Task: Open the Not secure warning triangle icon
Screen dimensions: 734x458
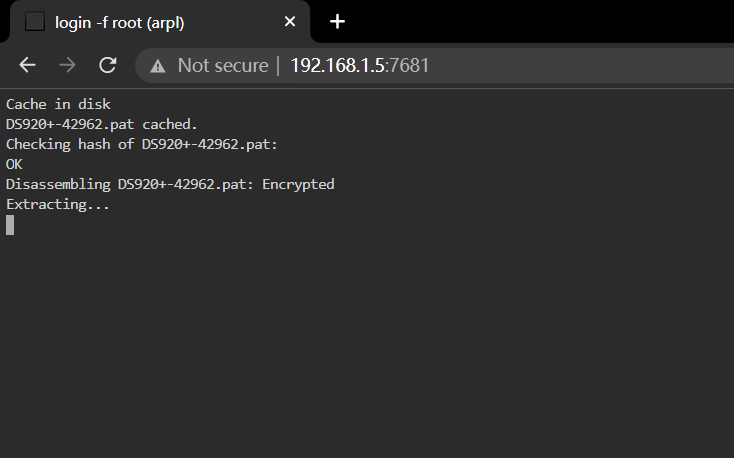Action: pos(158,66)
